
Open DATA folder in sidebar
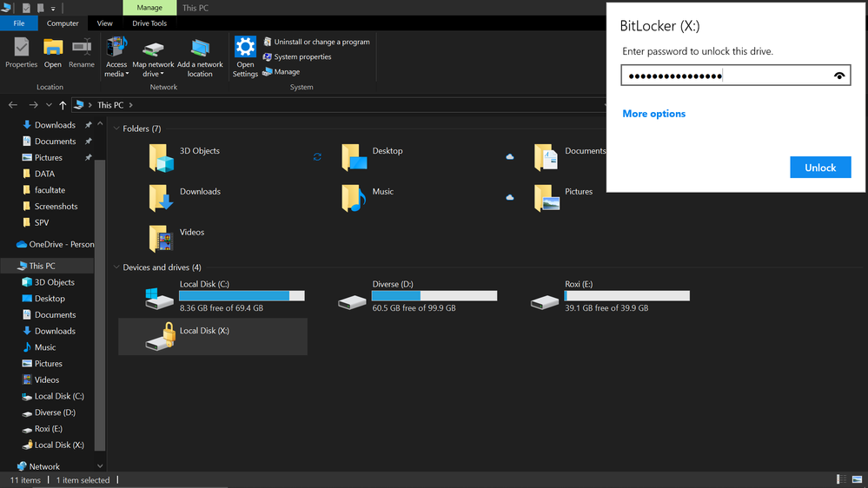[44, 174]
